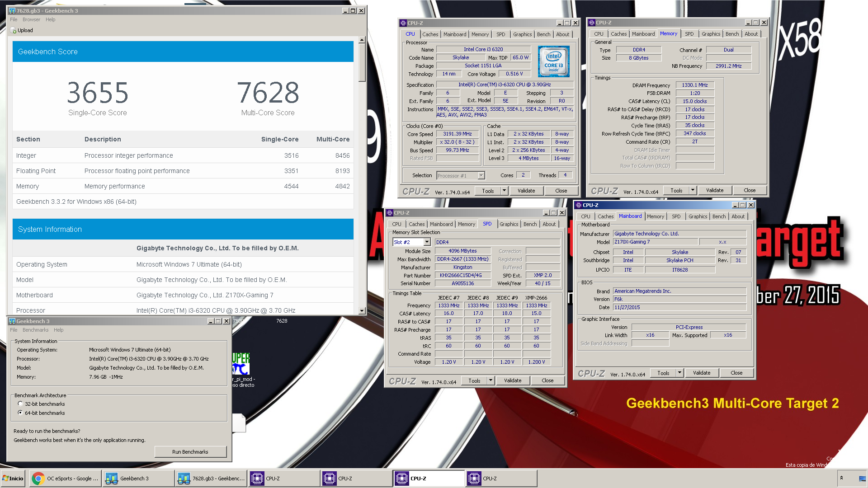Click the Geekbench results scrollbar thumb
The image size is (868, 488).
click(362, 62)
